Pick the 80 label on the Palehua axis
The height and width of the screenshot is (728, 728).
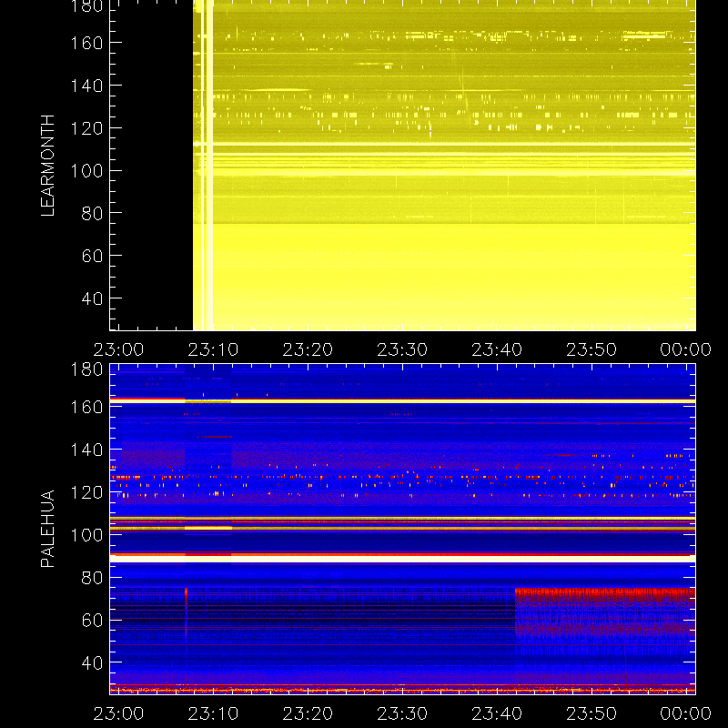tap(92, 578)
